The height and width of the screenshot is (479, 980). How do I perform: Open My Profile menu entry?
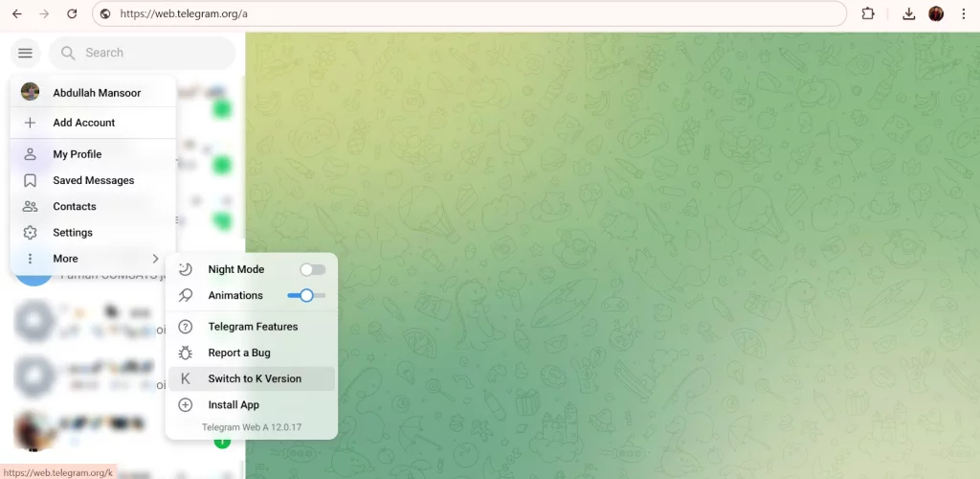click(93, 154)
